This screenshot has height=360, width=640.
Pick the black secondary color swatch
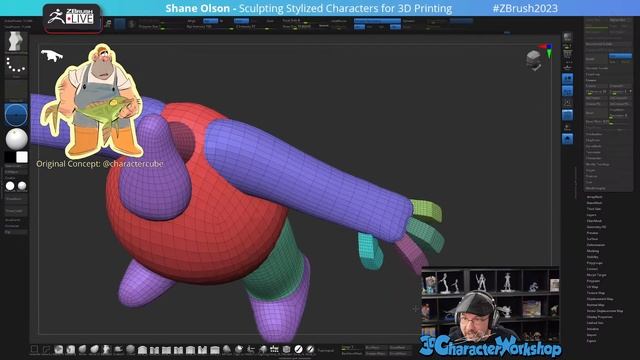tap(9, 157)
